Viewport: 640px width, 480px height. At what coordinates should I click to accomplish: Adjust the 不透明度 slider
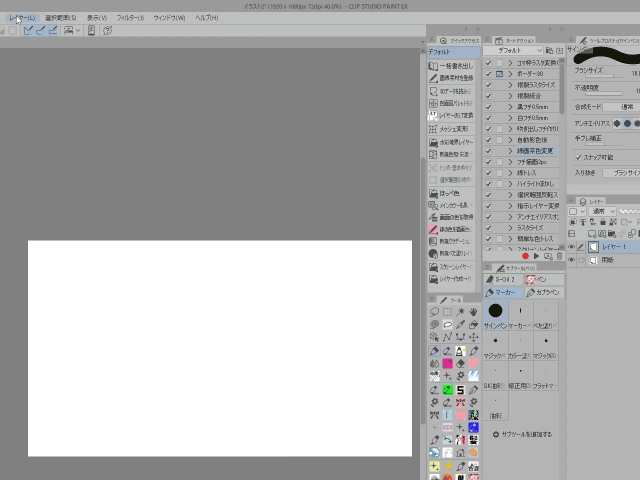604,93
